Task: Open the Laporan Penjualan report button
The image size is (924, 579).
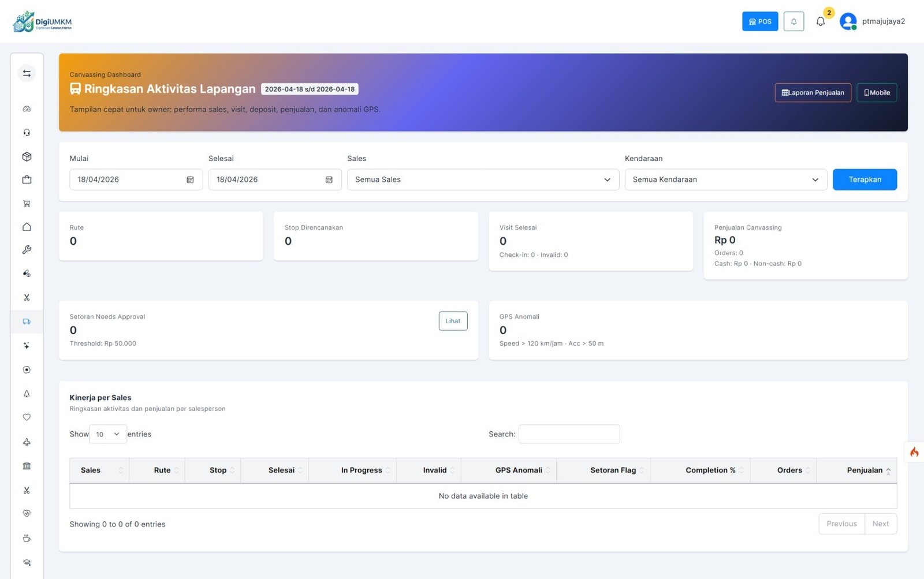Action: click(x=813, y=92)
